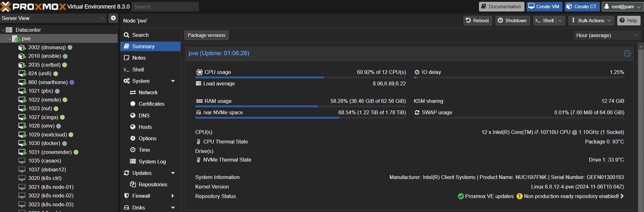
Task: Expand the Firewall submenu arrow
Action: click(x=173, y=196)
